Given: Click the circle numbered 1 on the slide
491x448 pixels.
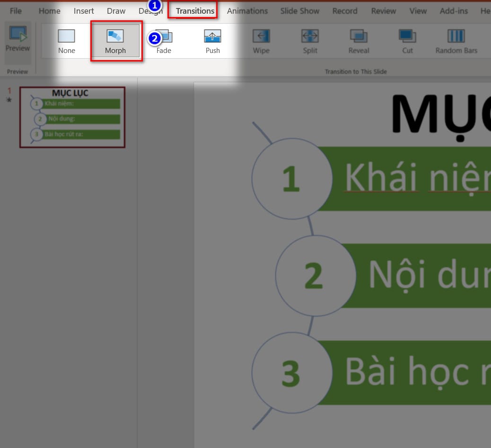Looking at the screenshot, I should pyautogui.click(x=292, y=179).
